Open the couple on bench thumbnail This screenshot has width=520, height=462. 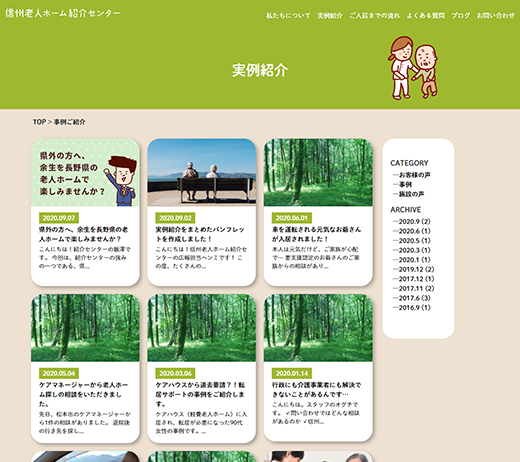(x=202, y=173)
